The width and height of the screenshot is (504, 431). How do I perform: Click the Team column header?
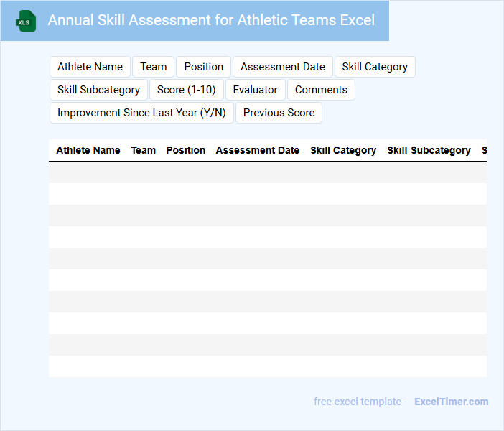click(143, 151)
